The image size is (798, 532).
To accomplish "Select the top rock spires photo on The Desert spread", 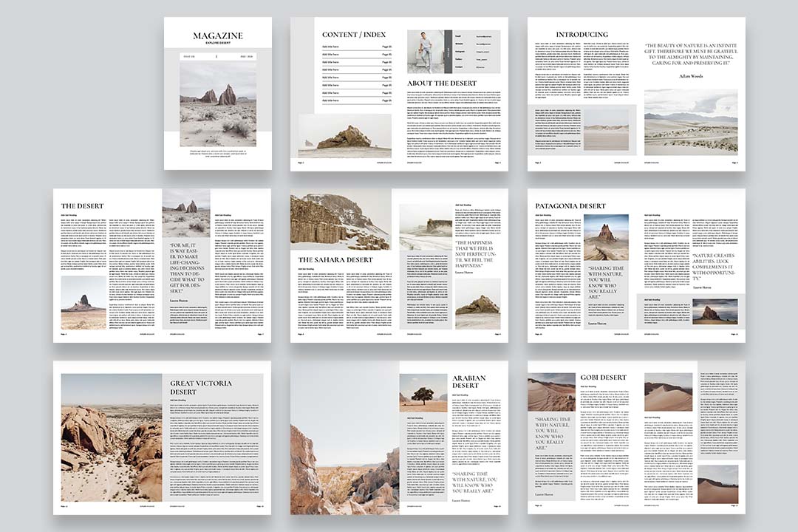I will point(186,214).
